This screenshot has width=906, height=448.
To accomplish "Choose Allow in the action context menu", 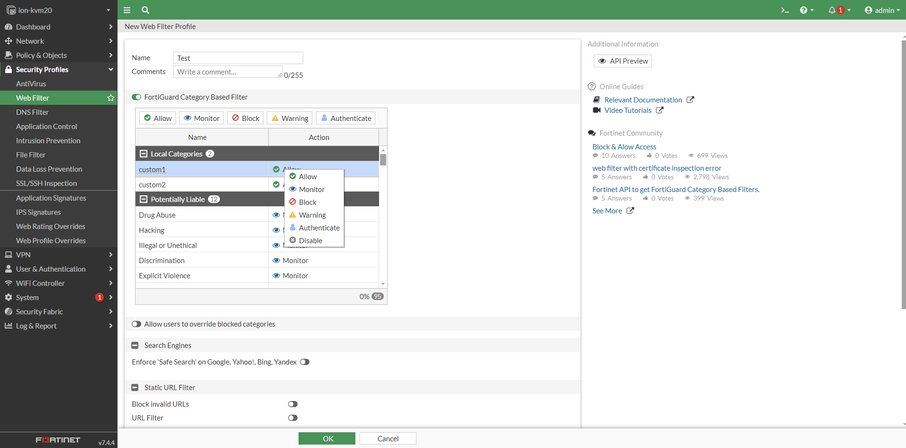I will tap(314, 176).
